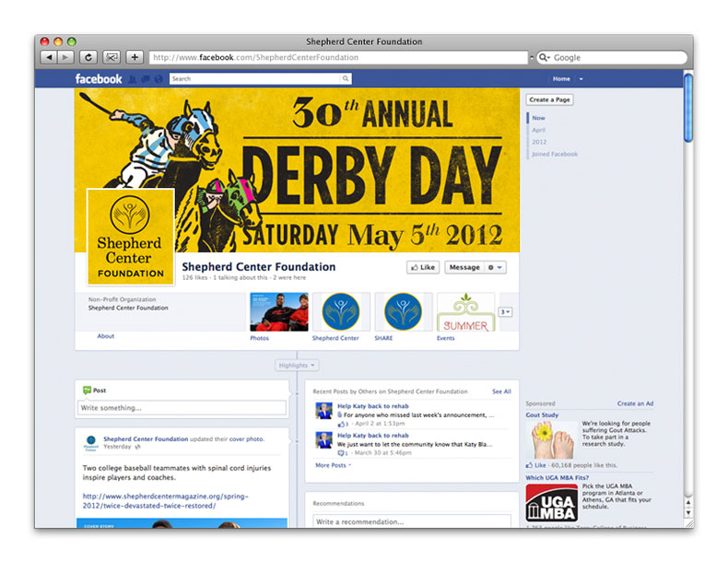This screenshot has height=572, width=728.
Task: Click the plus add-bookmark button
Action: point(135,57)
